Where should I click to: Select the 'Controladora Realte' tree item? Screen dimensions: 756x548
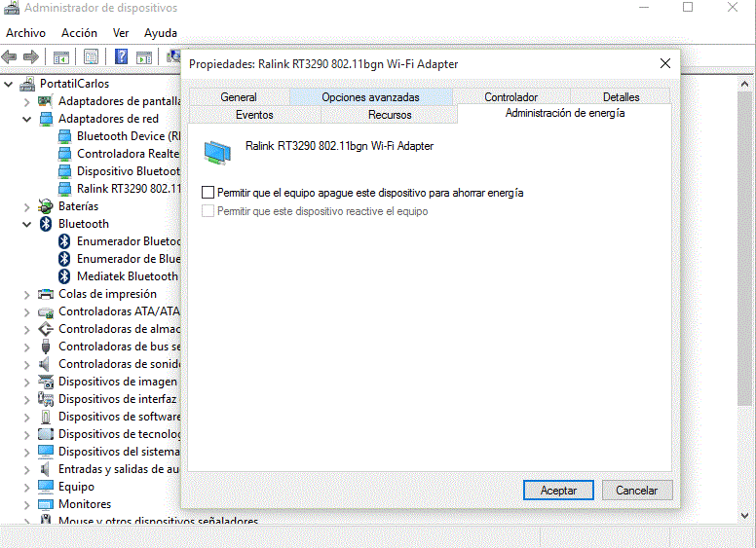tap(129, 154)
